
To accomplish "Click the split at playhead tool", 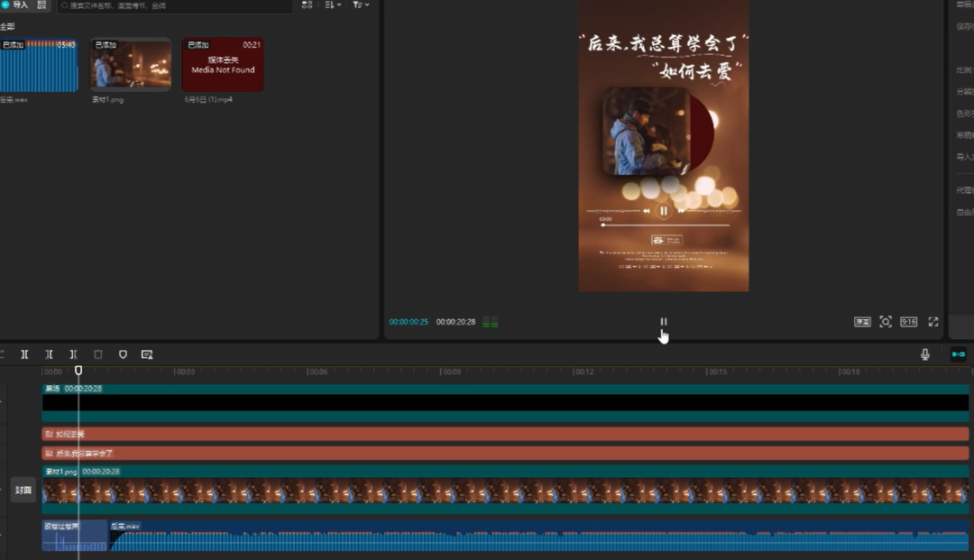I will [x=24, y=353].
